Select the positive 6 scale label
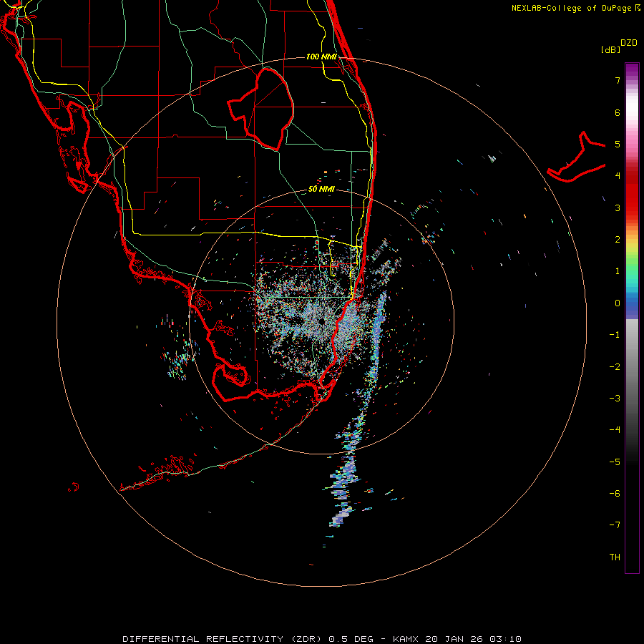Image resolution: width=644 pixels, height=644 pixels. point(618,112)
